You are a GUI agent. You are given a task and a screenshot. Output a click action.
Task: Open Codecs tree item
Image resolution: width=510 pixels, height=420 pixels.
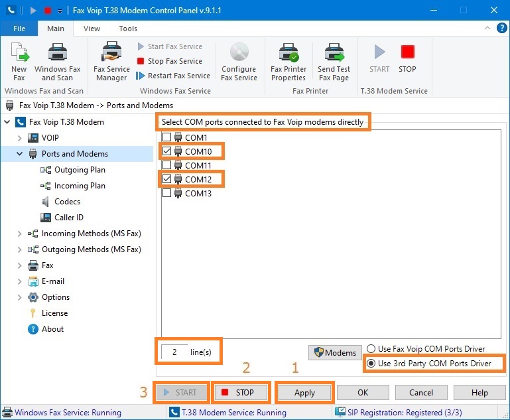(60, 202)
